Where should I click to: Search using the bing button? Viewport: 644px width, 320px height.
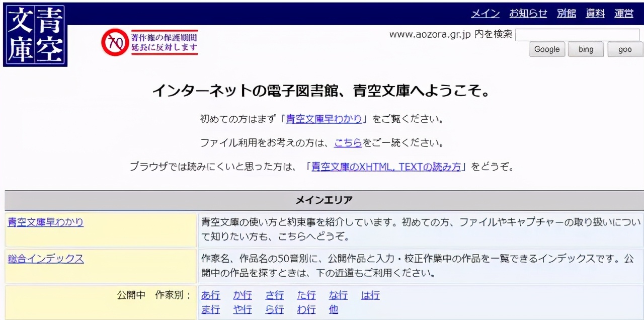586,49
